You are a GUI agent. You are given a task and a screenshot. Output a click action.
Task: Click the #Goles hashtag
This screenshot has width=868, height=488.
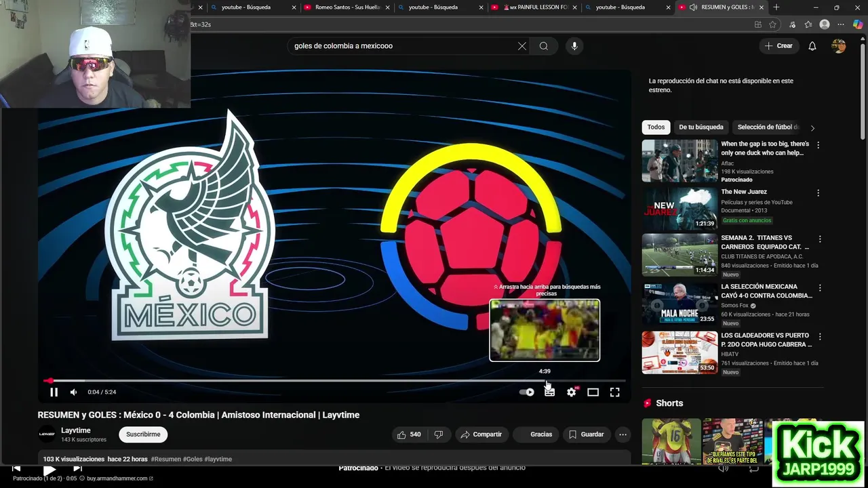(193, 459)
